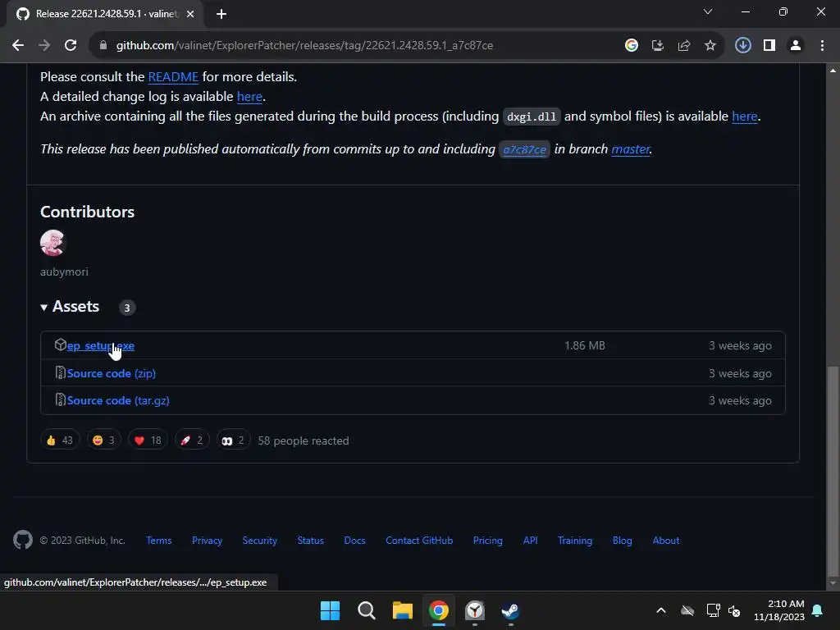Open footer Terms link
This screenshot has width=840, height=630.
159,541
